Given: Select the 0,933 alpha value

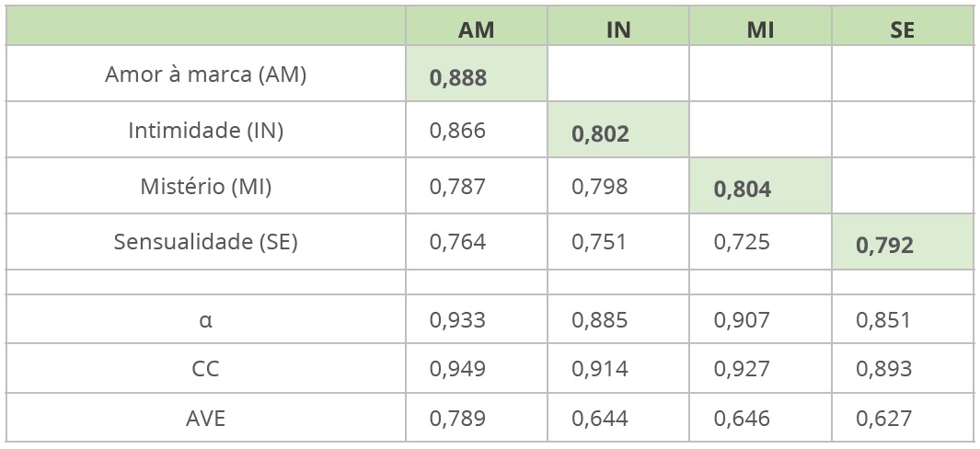Looking at the screenshot, I should point(457,320).
